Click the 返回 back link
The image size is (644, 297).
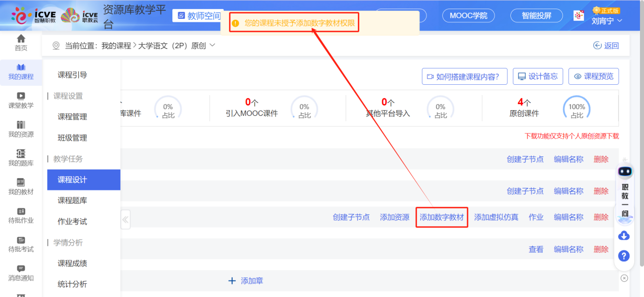pos(606,46)
